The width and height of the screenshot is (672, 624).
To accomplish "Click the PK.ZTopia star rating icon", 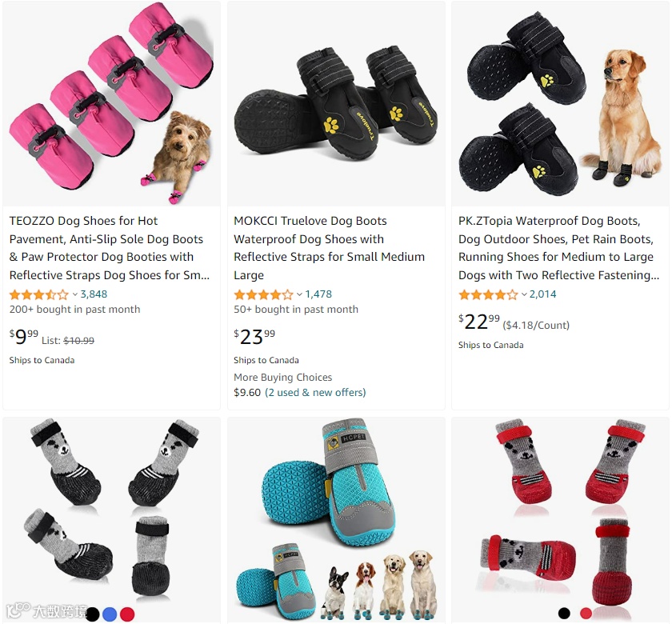I will click(x=488, y=294).
